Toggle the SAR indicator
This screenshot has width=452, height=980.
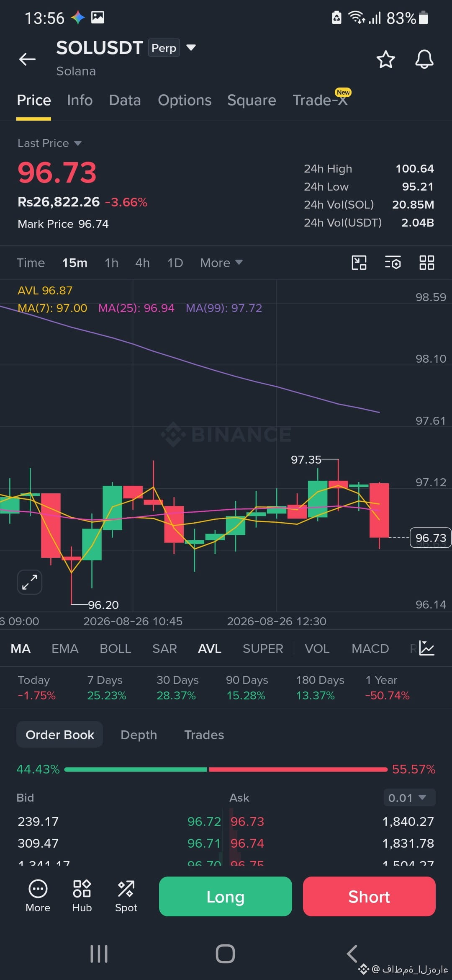tap(164, 649)
